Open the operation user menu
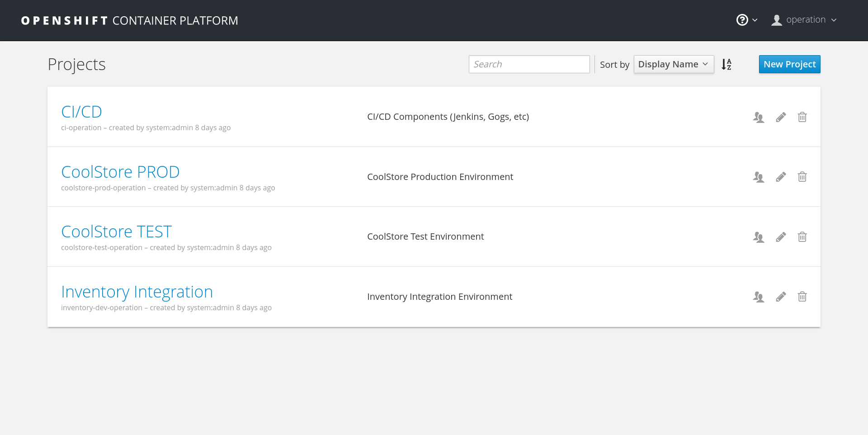Screen dimensions: 868x435 tap(805, 20)
